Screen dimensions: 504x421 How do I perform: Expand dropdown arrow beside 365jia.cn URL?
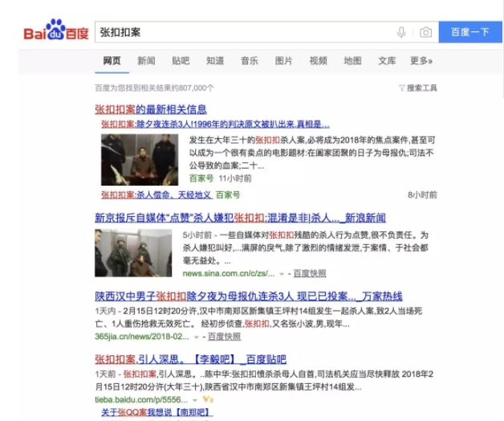pyautogui.click(x=195, y=337)
